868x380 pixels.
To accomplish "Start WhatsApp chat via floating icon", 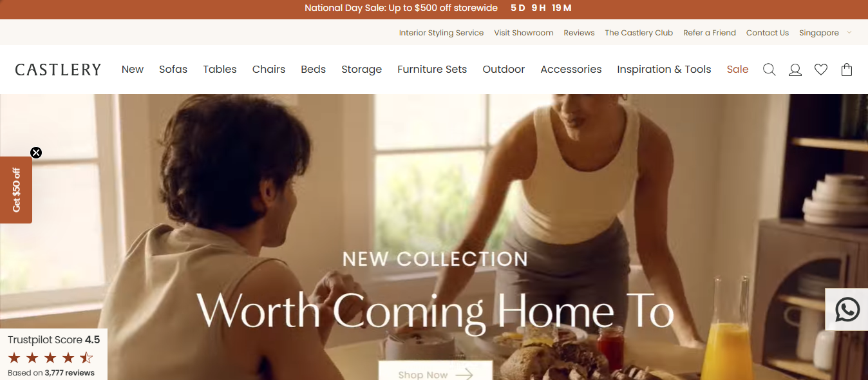I will coord(847,310).
